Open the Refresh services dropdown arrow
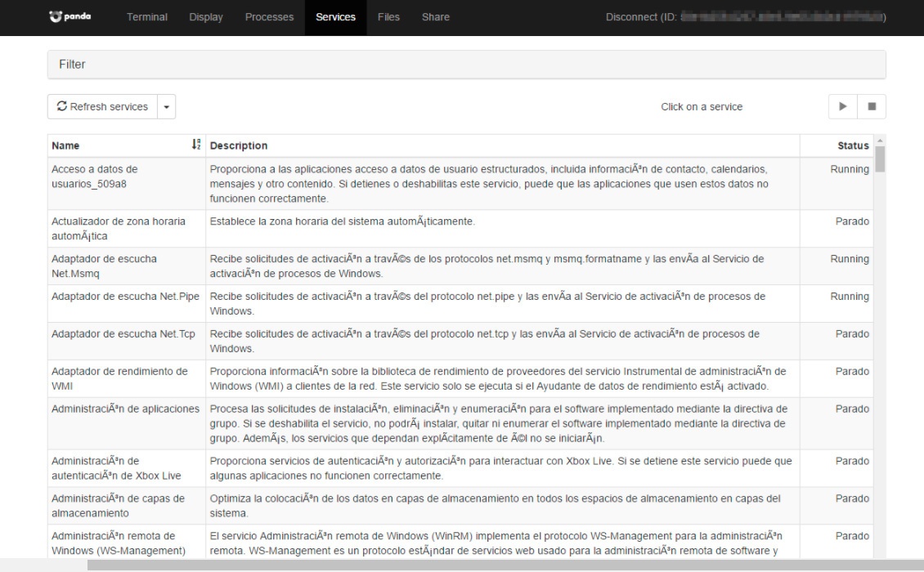Viewport: 924px width, 572px height. click(x=167, y=106)
